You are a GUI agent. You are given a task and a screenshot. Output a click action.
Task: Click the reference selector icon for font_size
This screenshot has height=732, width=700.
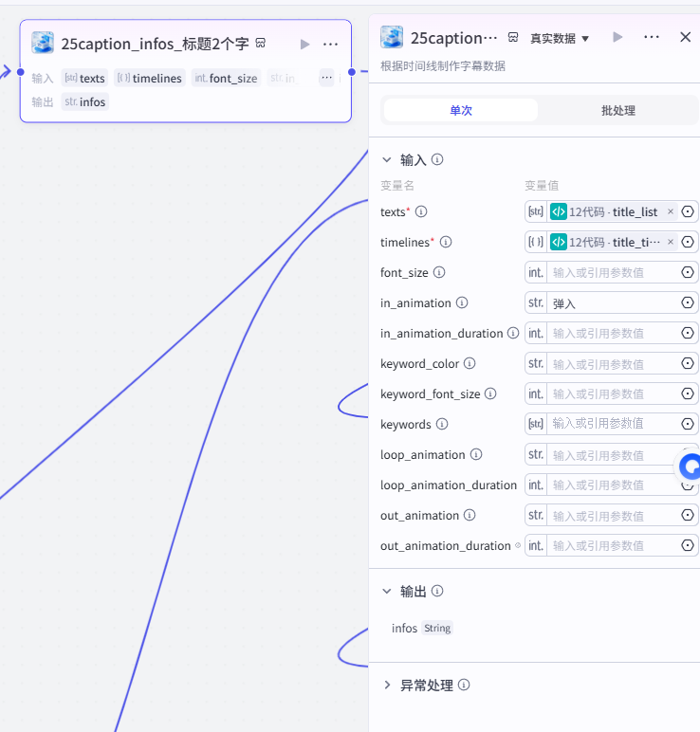click(688, 272)
